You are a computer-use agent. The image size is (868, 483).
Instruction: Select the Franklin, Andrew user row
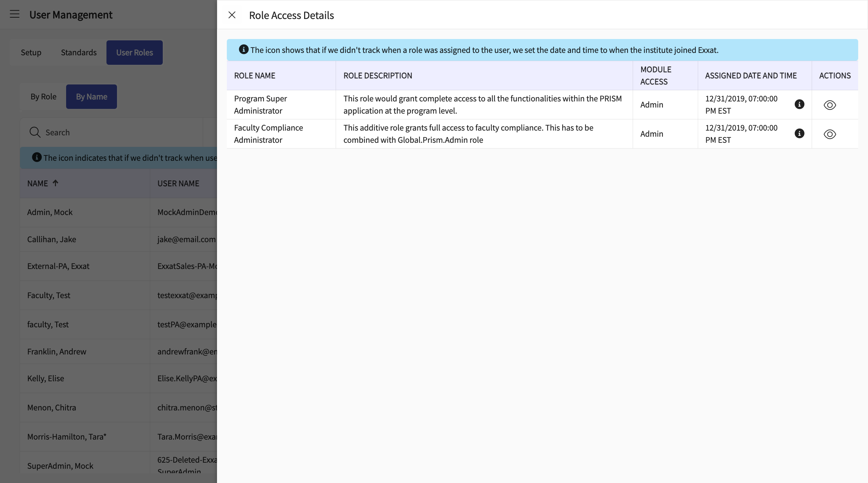[x=57, y=352]
